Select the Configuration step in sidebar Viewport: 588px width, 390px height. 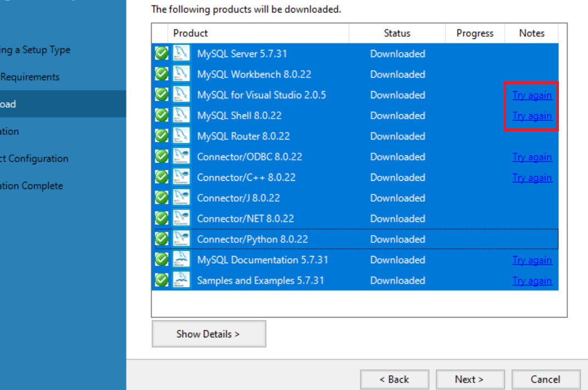[34, 158]
